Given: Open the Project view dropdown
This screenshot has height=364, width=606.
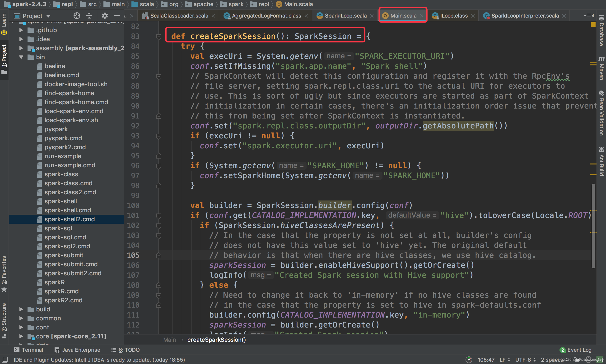Looking at the screenshot, I should 48,16.
